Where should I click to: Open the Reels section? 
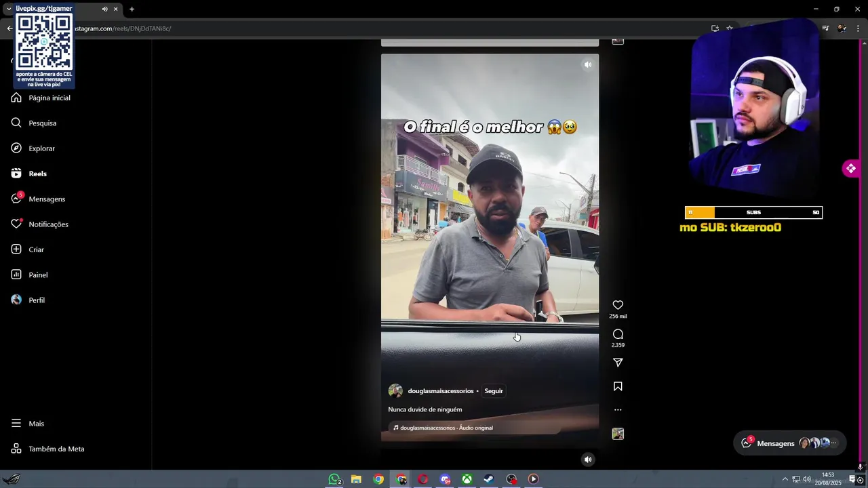[x=29, y=174]
